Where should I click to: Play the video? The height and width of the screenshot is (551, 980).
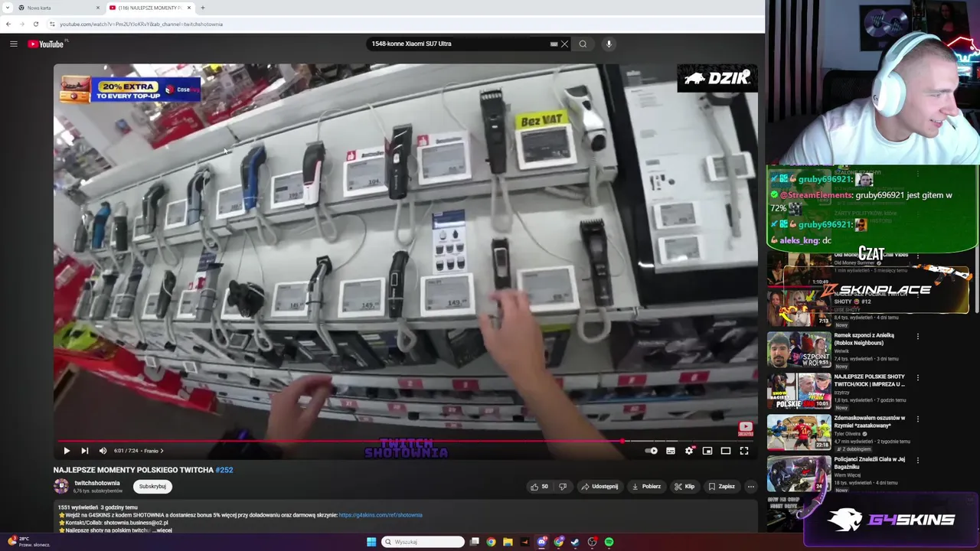[x=67, y=451]
